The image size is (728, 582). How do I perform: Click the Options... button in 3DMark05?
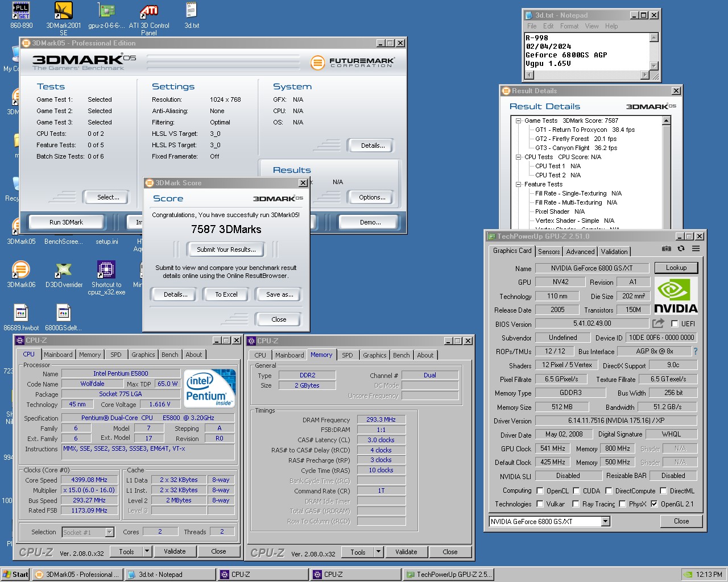click(x=372, y=197)
